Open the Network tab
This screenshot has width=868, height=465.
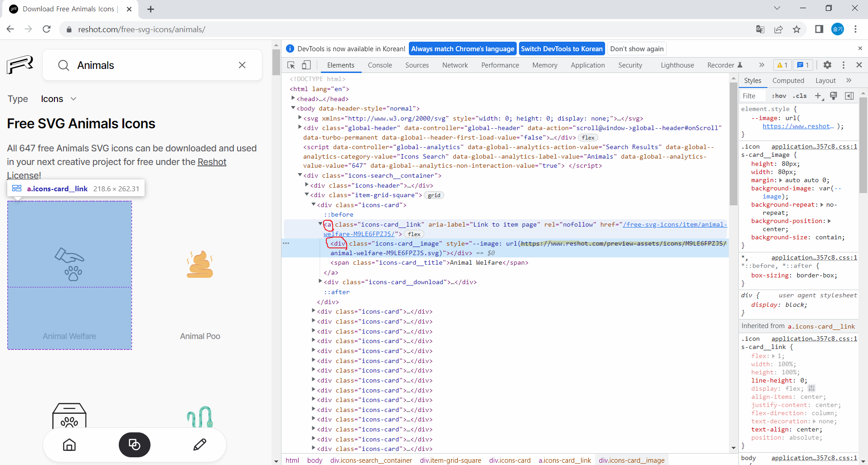click(x=455, y=65)
